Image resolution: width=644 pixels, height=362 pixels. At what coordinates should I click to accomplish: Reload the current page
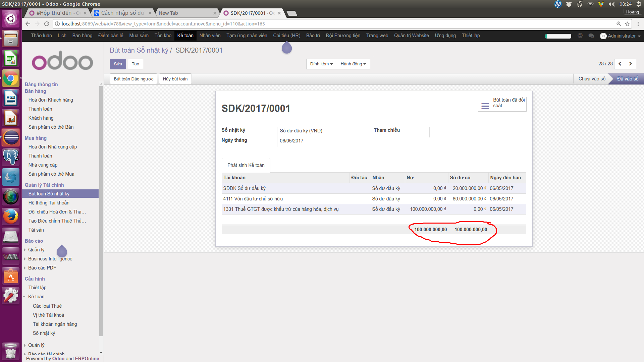pyautogui.click(x=47, y=24)
